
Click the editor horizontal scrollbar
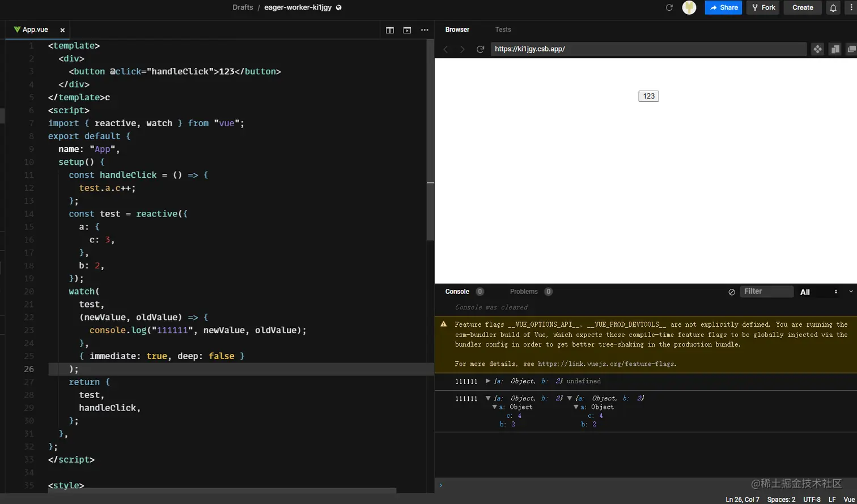pyautogui.click(x=222, y=490)
